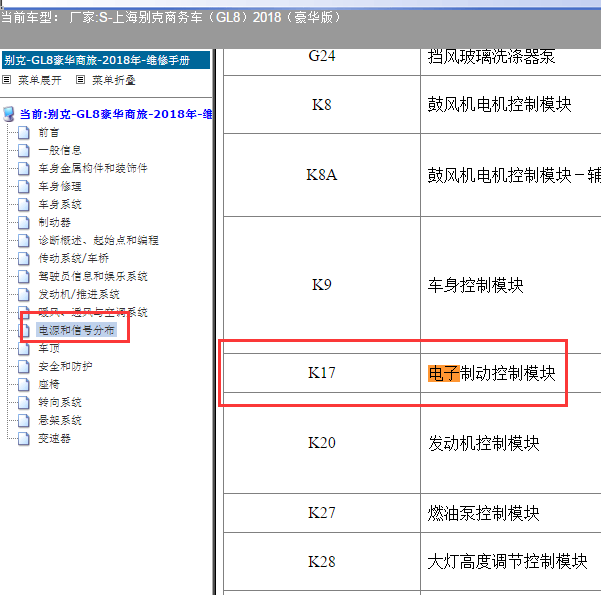Click the page icon beside 制动器

(26, 222)
